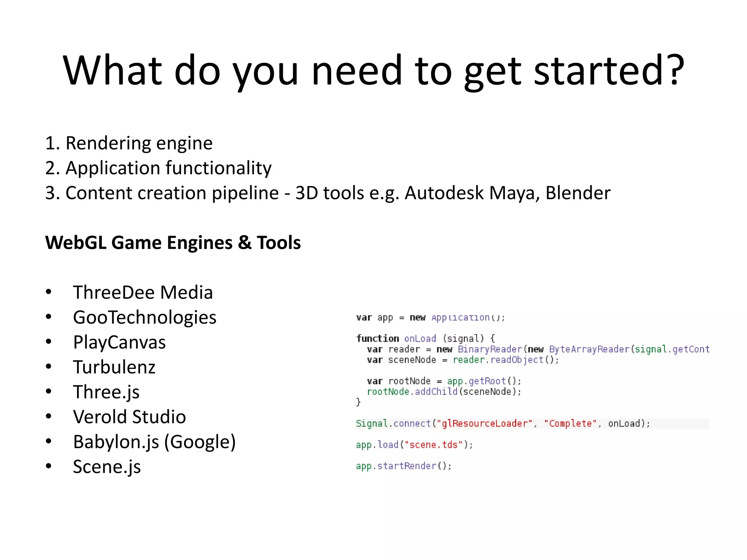This screenshot has width=747, height=560.
Task: Select the line '1. Rendering engine'
Action: tap(129, 143)
